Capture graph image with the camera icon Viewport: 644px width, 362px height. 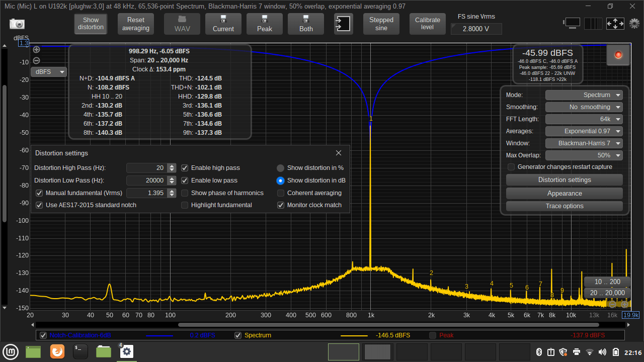(x=17, y=24)
